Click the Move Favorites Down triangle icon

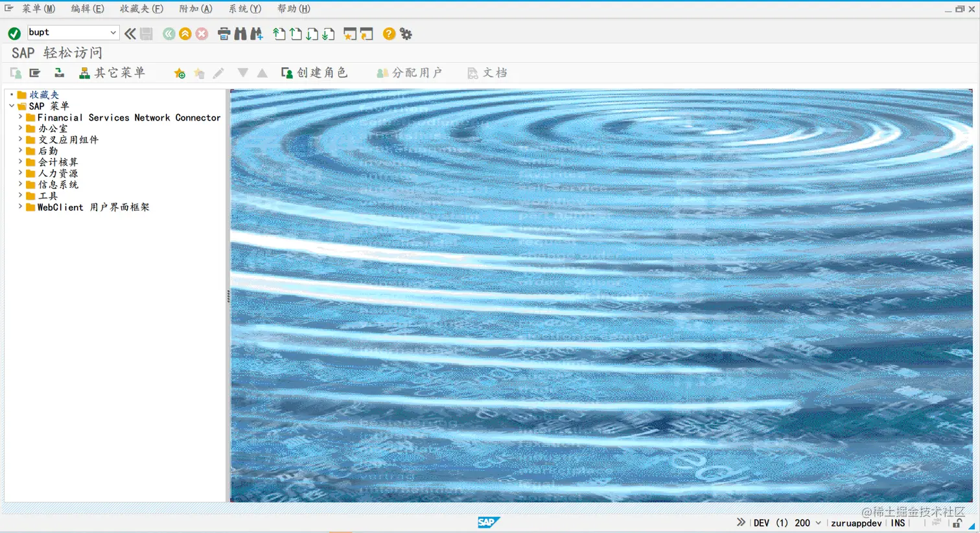point(242,73)
